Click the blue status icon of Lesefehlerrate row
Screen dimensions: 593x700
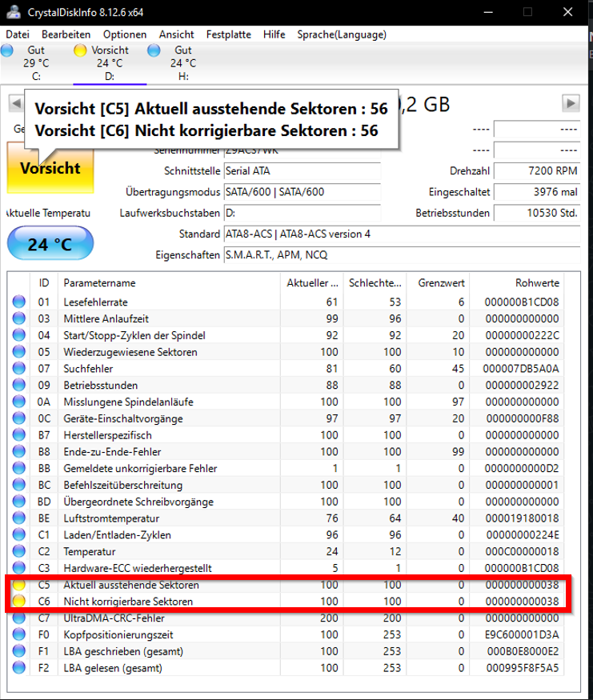(18, 302)
